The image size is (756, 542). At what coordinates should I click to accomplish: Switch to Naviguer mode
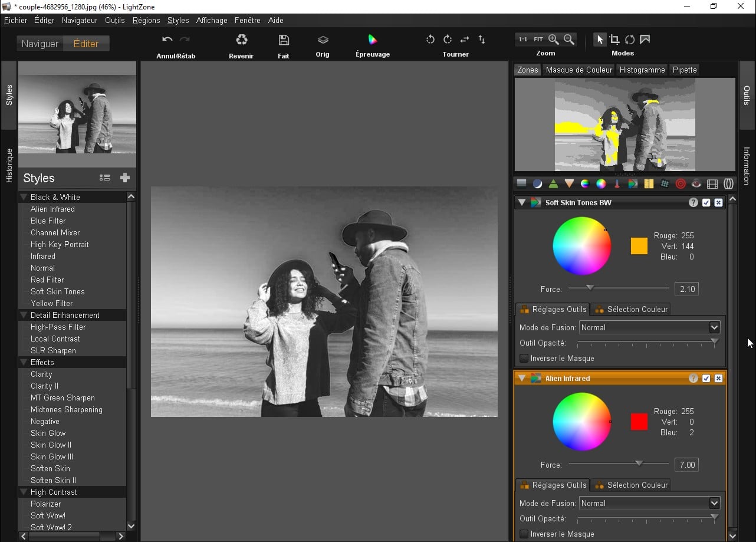point(40,44)
